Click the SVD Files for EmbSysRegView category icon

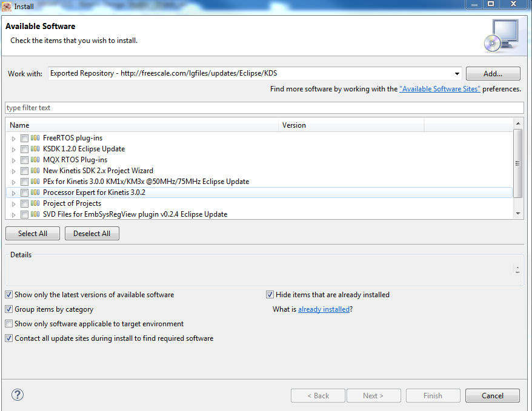click(35, 214)
